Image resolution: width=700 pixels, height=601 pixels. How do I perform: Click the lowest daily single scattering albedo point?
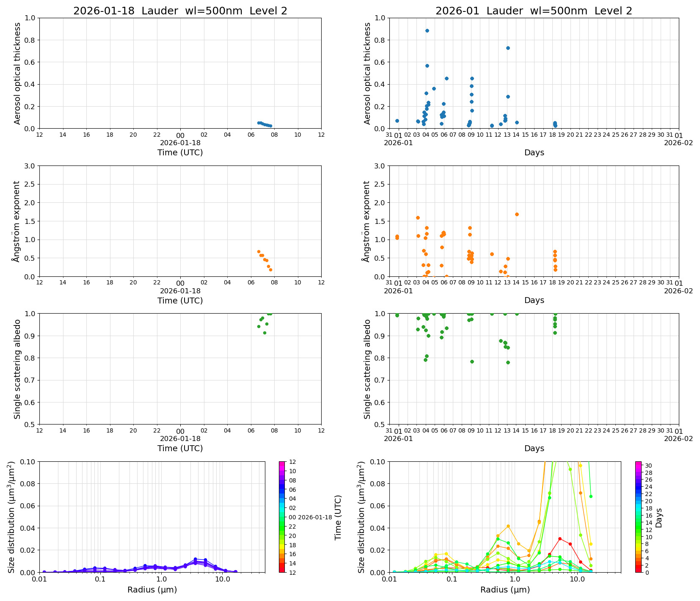click(x=265, y=333)
